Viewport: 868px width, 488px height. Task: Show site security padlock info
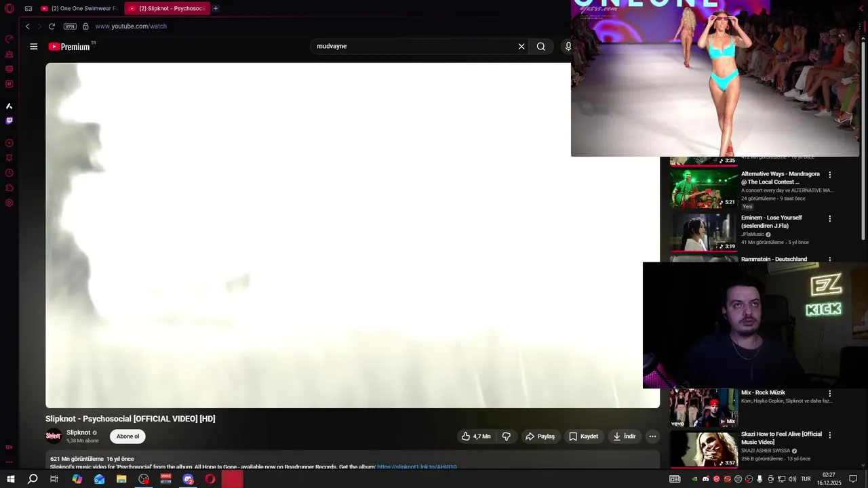(85, 26)
